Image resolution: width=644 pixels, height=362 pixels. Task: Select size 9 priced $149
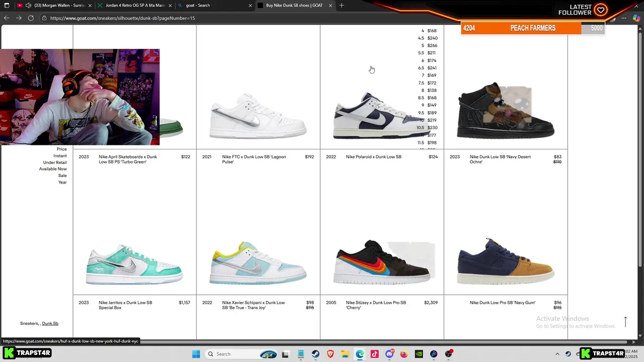click(429, 105)
